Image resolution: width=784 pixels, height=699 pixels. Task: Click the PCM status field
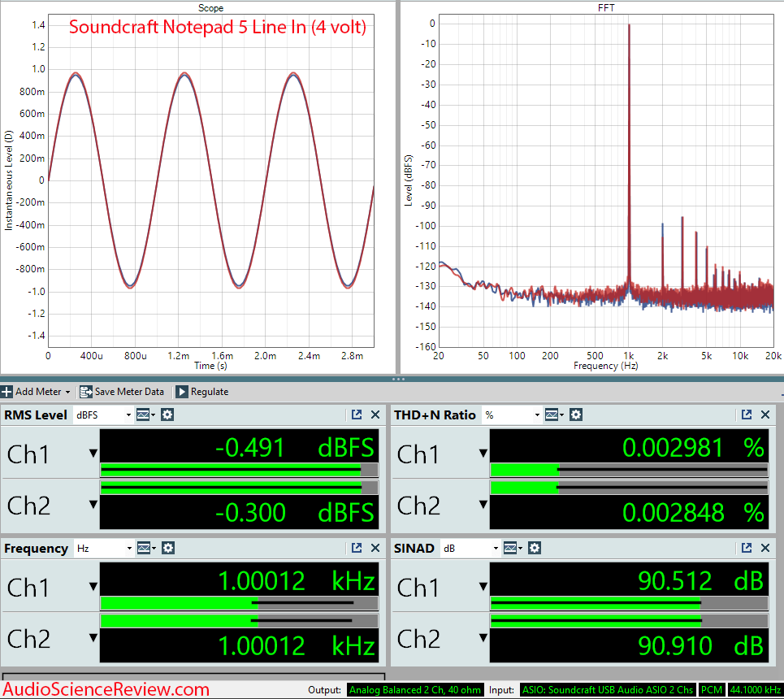coord(712,690)
